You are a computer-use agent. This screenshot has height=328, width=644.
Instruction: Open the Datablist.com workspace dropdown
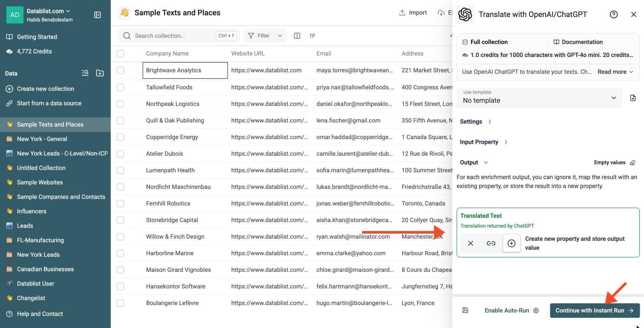tap(49, 11)
